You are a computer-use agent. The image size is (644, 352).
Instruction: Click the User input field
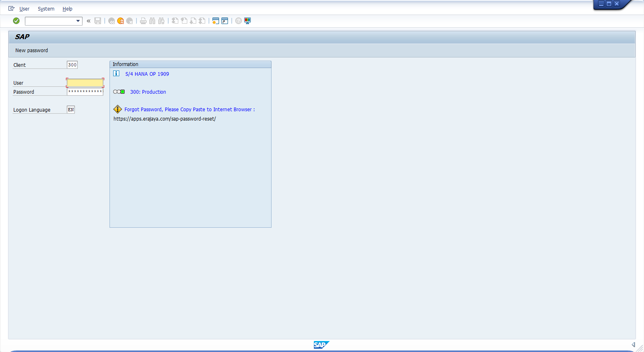coord(85,83)
